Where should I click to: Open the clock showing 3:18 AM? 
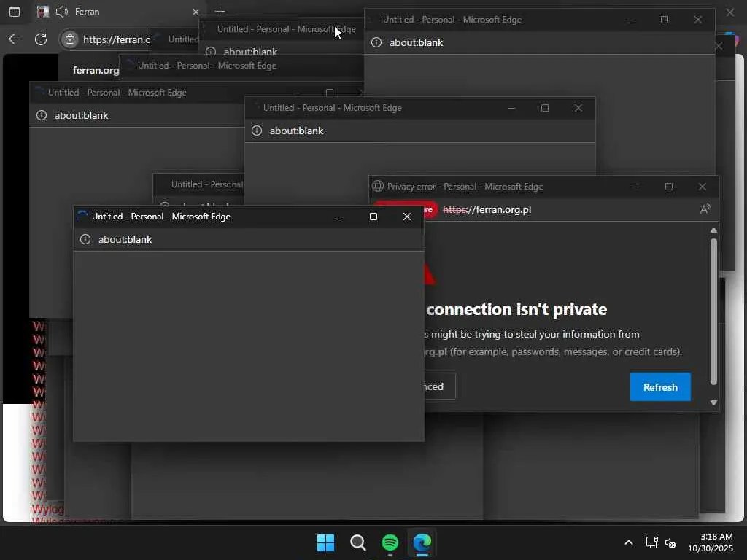point(711,542)
